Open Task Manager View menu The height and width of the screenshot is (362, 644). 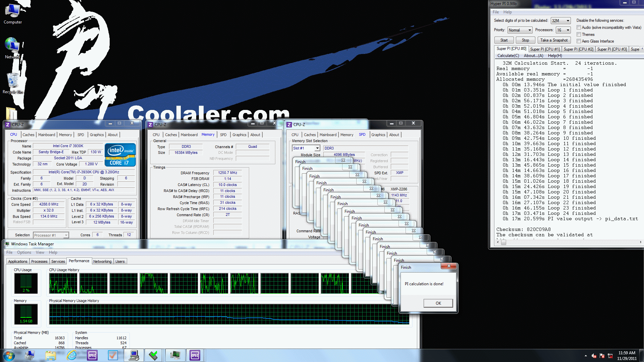(40, 252)
